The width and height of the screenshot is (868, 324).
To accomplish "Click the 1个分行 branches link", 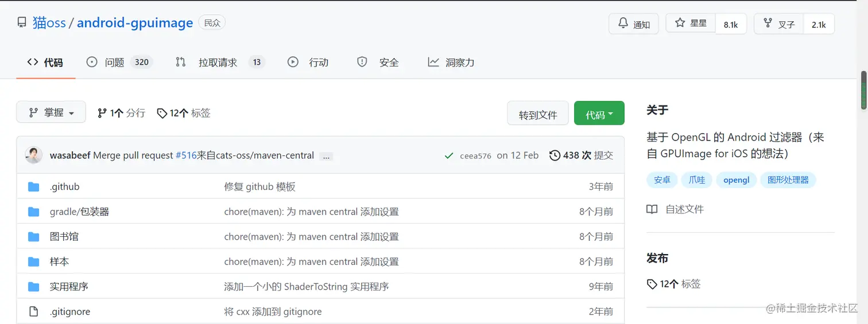I will coord(121,113).
